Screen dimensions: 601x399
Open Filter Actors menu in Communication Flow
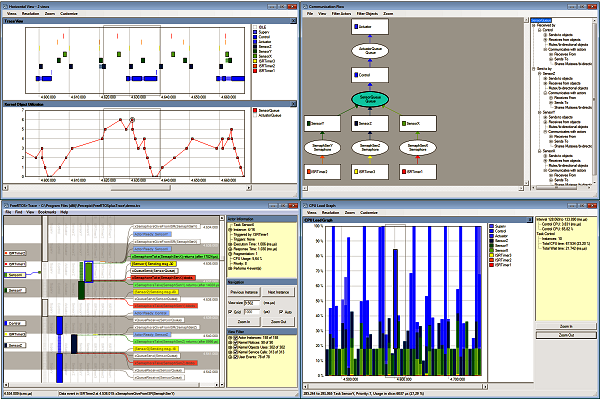tap(341, 14)
